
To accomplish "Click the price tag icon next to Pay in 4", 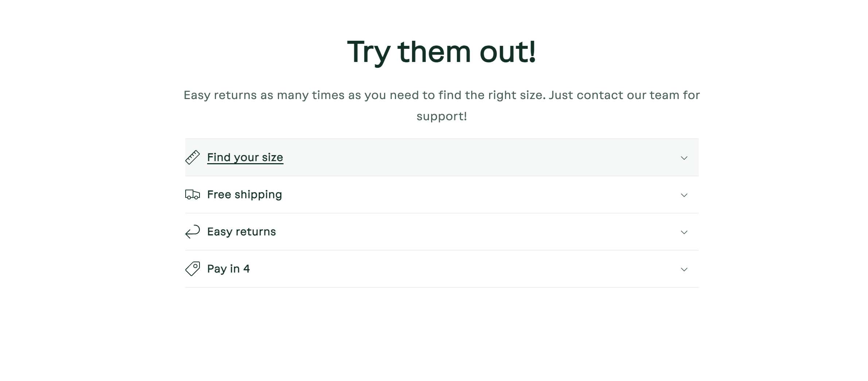I will pyautogui.click(x=192, y=269).
